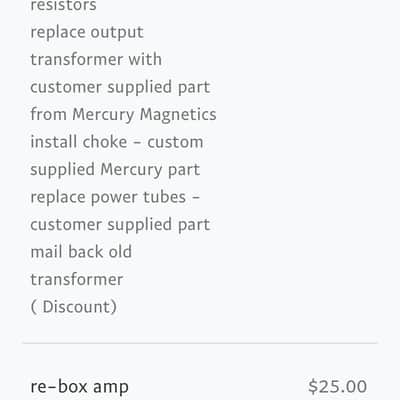Click the "transformer with" text line
Image resolution: width=400 pixels, height=400 pixels.
click(x=96, y=60)
